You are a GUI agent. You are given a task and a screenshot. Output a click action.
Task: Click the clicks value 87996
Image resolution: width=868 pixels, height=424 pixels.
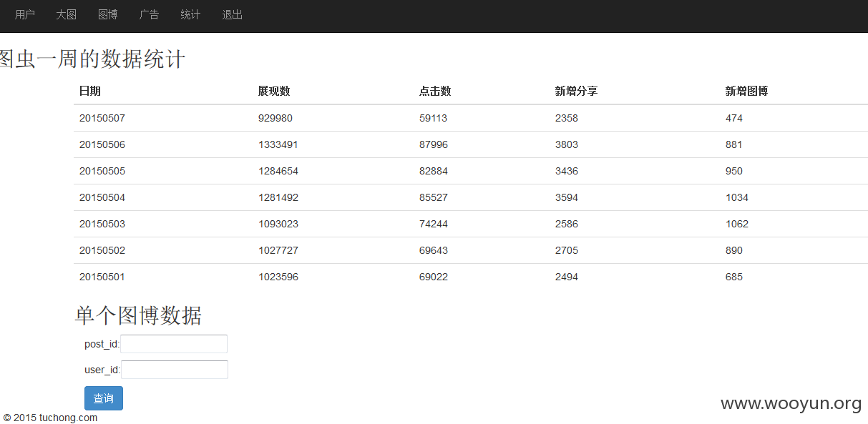(434, 144)
